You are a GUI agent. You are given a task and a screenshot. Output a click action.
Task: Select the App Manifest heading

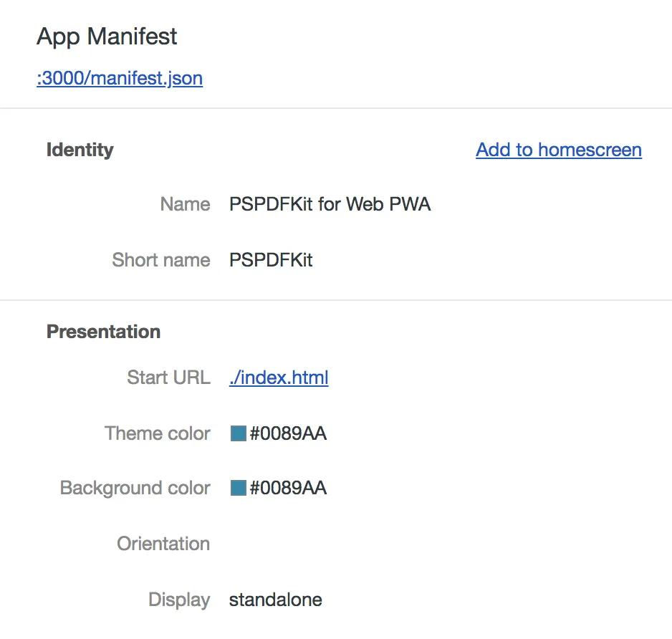pyautogui.click(x=107, y=37)
